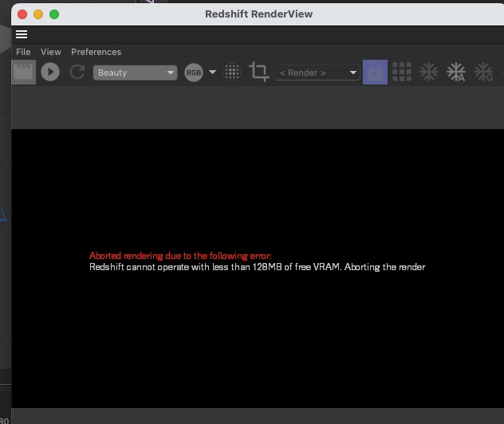Image resolution: width=504 pixels, height=424 pixels.
Task: Open the < Render > camera dropdown
Action: click(x=317, y=73)
